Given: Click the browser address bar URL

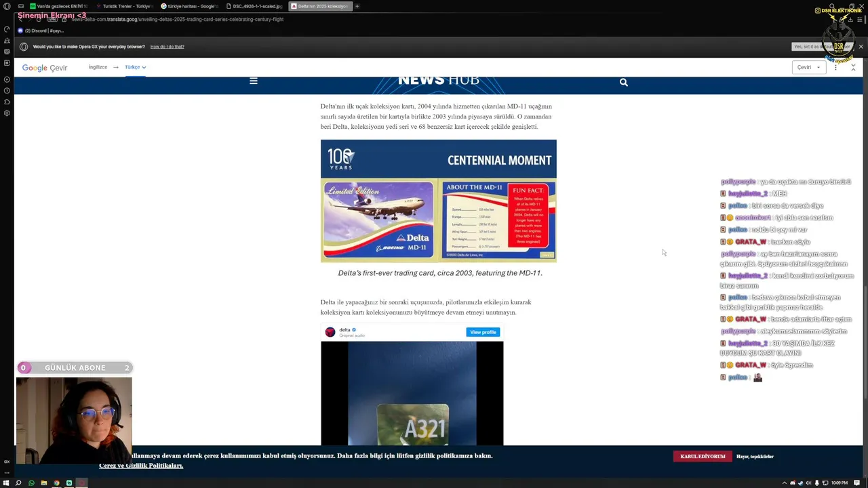Looking at the screenshot, I should click(178, 19).
